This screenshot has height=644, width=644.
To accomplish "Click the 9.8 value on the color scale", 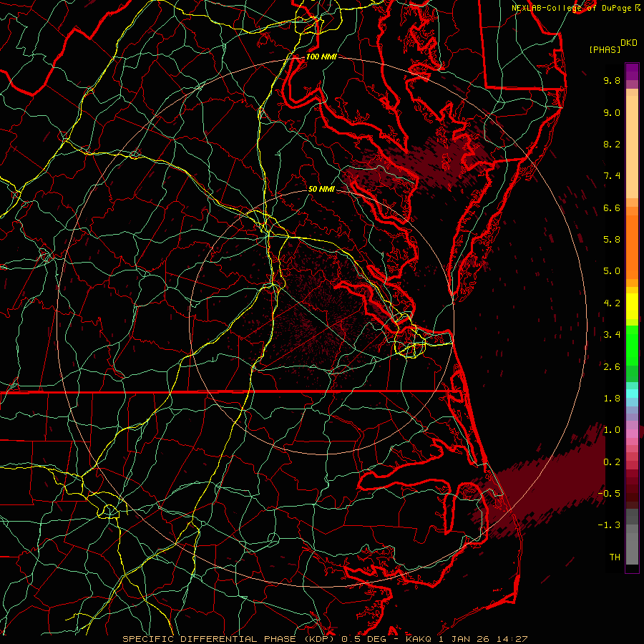I will 612,80.
